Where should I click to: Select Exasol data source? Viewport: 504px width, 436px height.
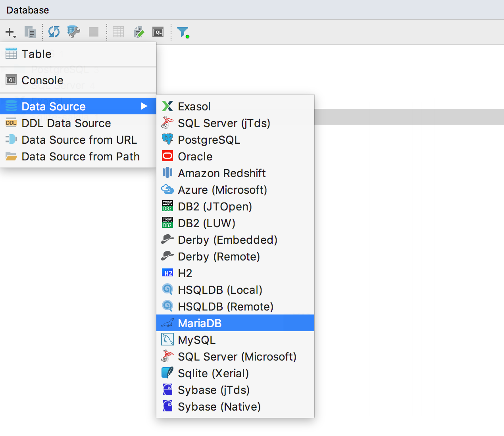pyautogui.click(x=235, y=106)
